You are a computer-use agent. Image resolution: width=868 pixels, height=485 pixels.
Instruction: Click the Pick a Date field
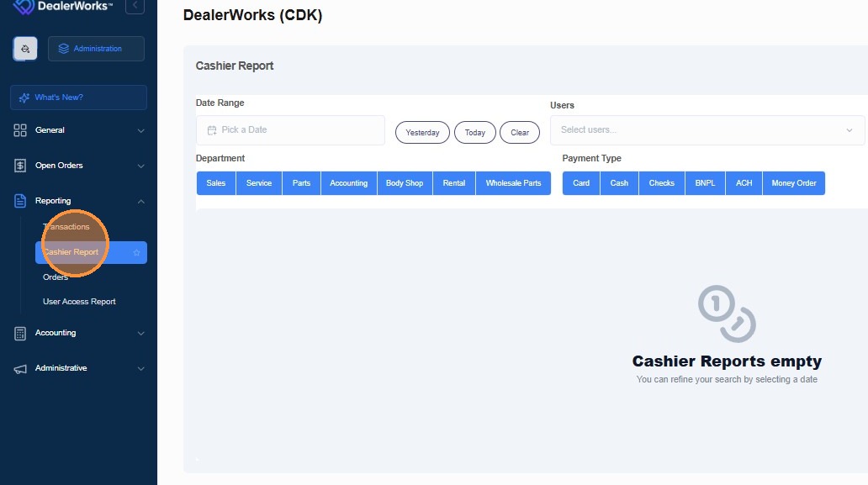point(291,130)
